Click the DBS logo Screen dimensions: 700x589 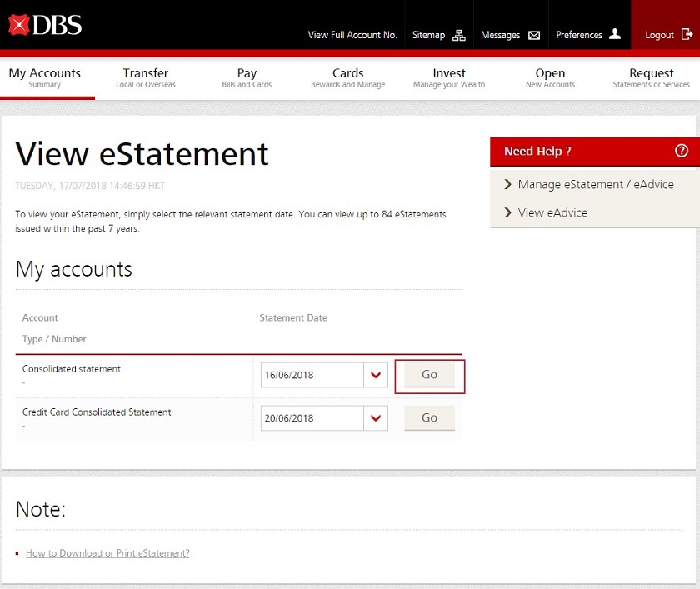click(x=45, y=25)
